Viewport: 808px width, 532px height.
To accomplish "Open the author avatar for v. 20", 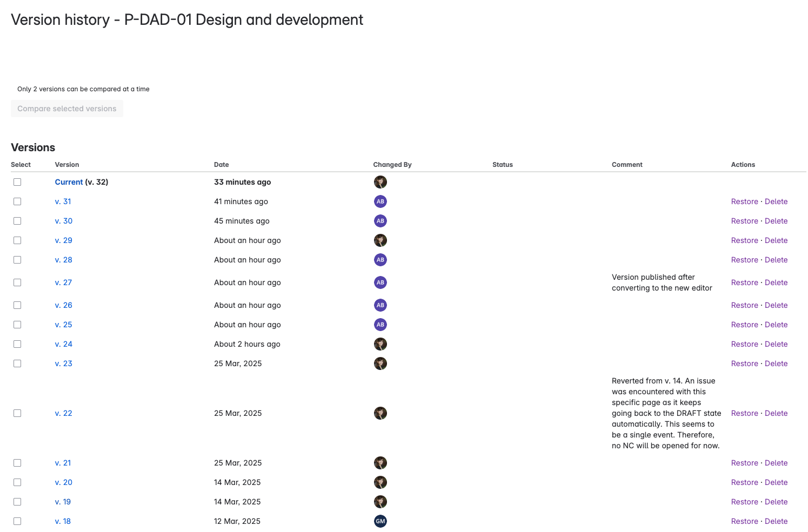I will 380,482.
